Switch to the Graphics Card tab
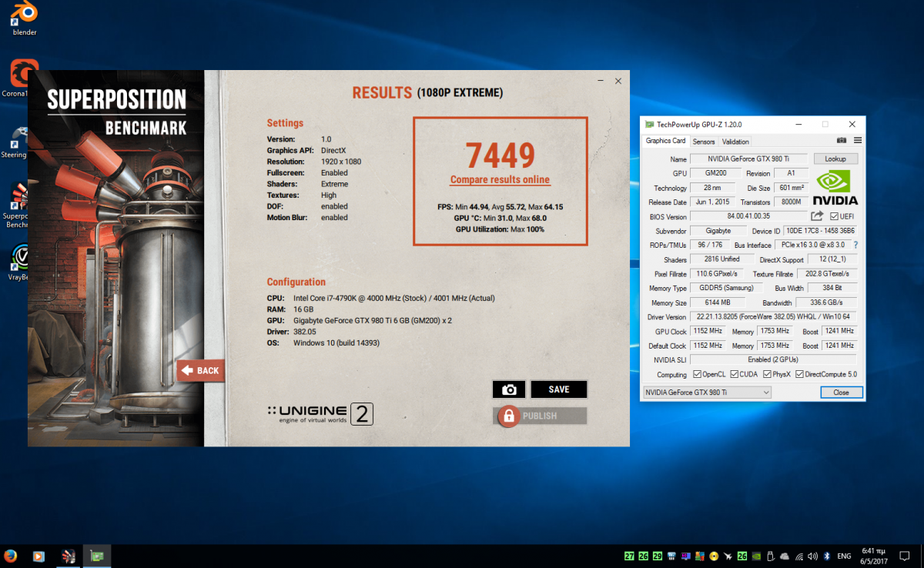924x568 pixels. [665, 141]
